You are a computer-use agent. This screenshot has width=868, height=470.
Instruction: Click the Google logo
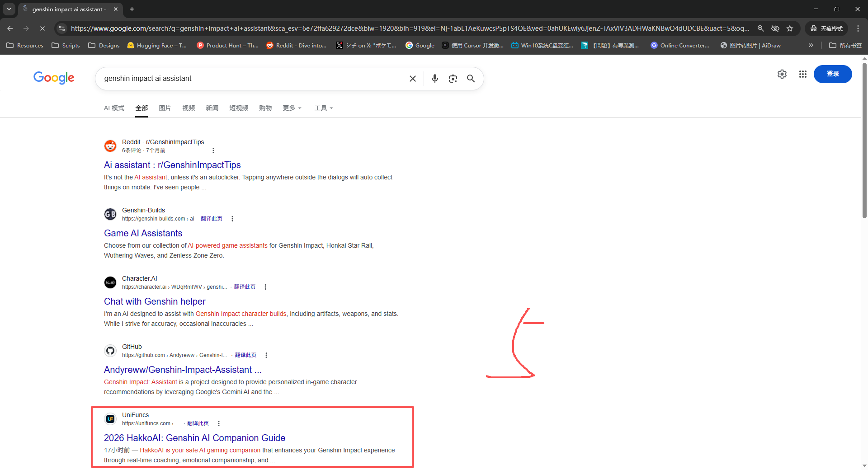(54, 78)
